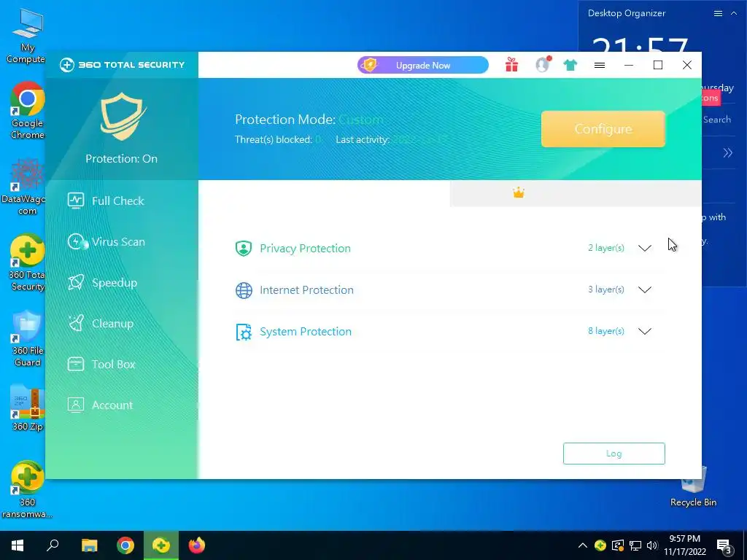Click the Internet Protection globe icon
The image size is (747, 560).
pos(244,290)
